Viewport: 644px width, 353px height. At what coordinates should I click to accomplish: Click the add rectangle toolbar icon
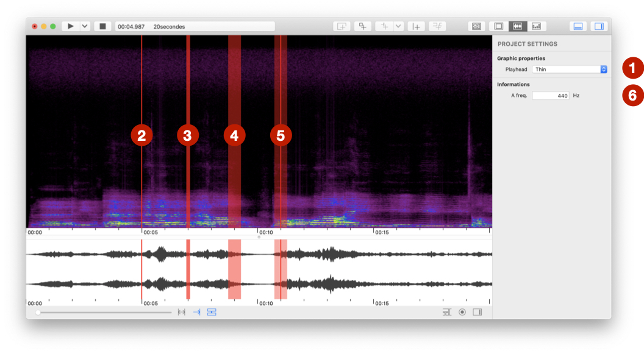coord(342,26)
